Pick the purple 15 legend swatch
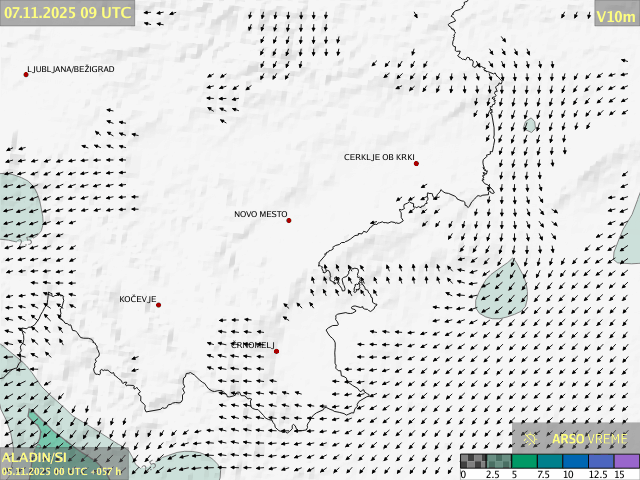Screen dimensions: 640x480 coord(626,462)
